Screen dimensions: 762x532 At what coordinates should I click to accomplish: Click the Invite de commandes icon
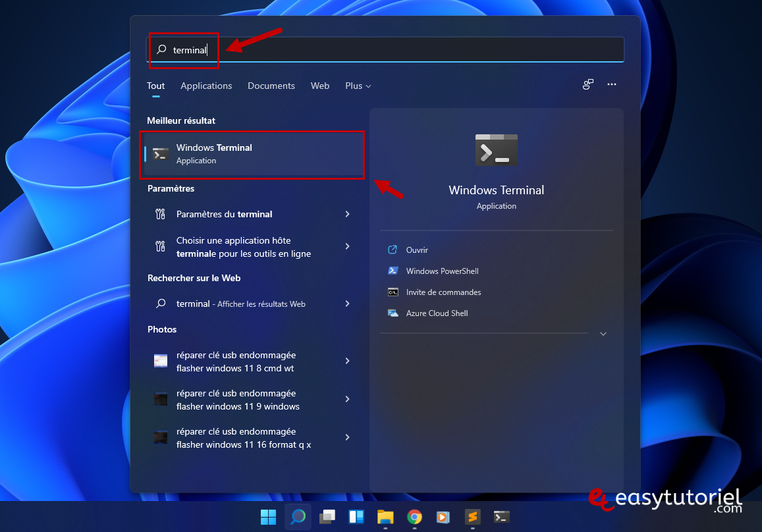pyautogui.click(x=393, y=292)
